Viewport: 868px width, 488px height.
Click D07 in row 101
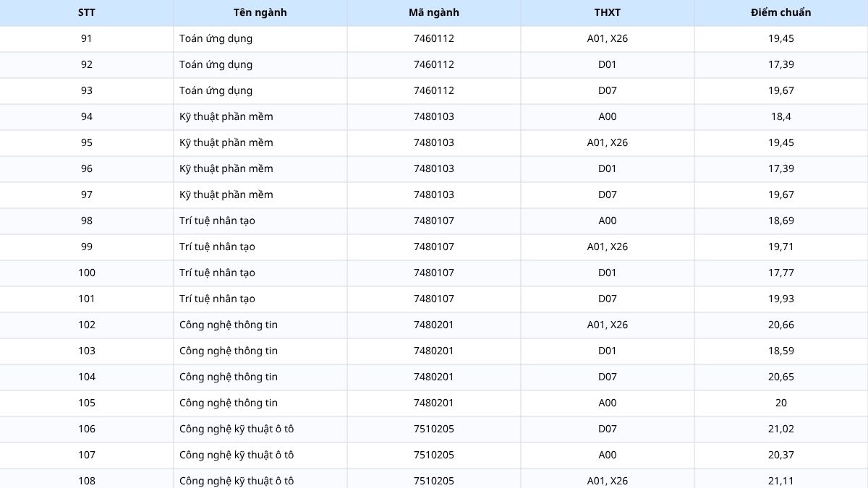click(608, 299)
